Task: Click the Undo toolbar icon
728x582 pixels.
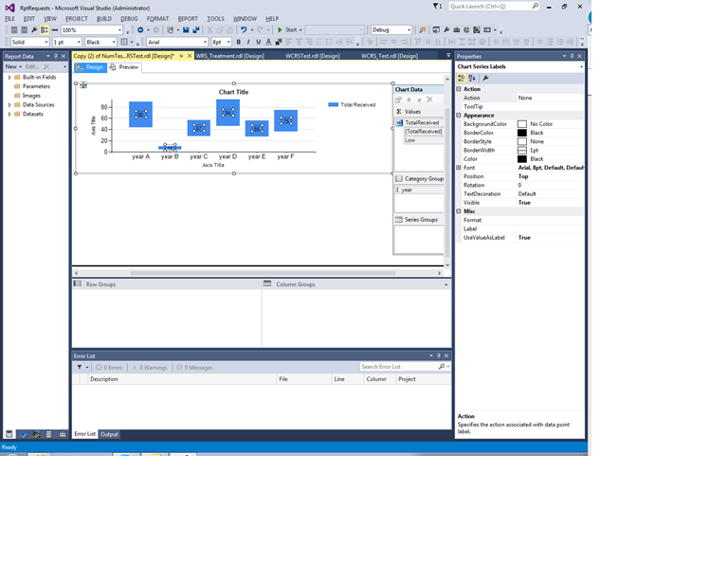Action: (x=244, y=29)
